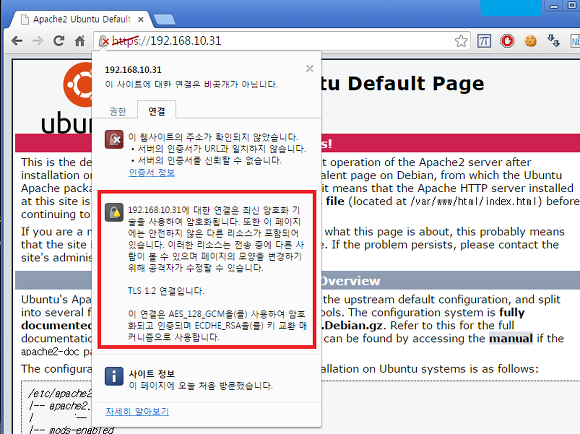Click the blue site info icon
The image size is (580, 434).
[x=114, y=376]
